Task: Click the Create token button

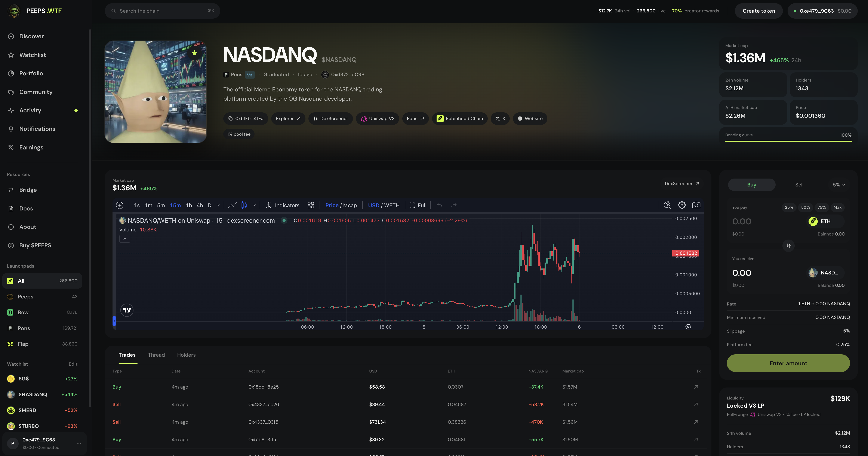Action: click(759, 11)
